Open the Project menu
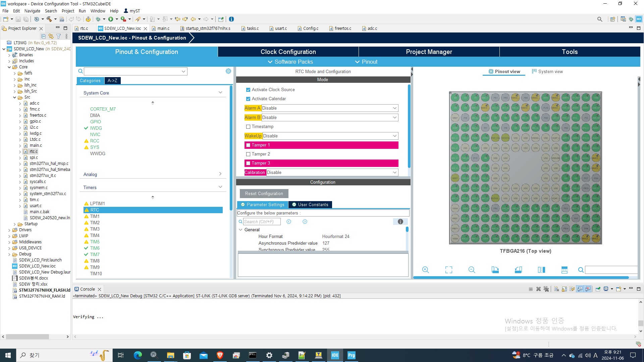644x362 pixels. click(x=68, y=11)
